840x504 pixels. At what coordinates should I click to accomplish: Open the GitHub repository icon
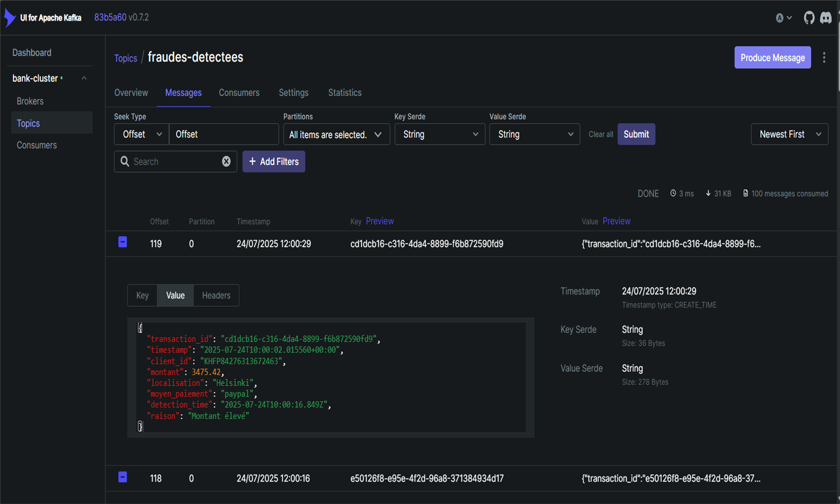coord(809,18)
